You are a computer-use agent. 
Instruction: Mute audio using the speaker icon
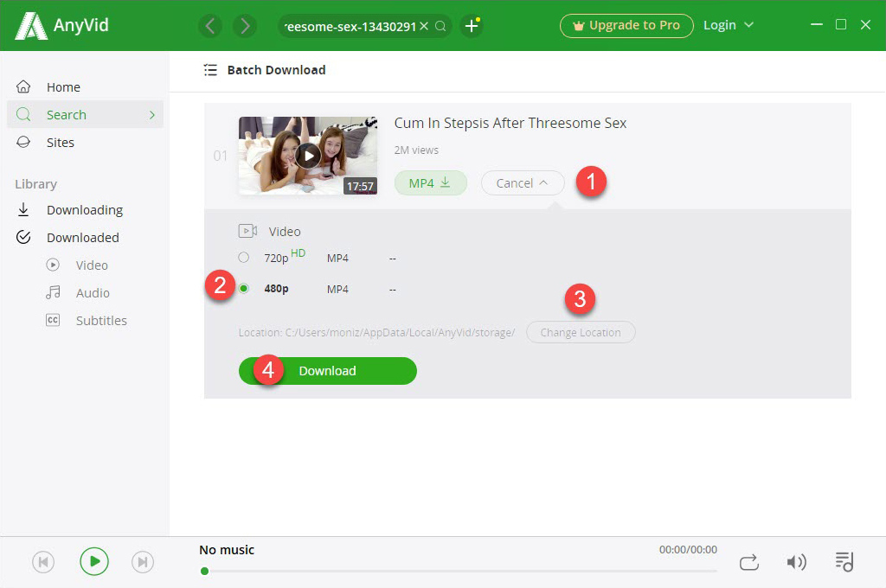[x=796, y=562]
